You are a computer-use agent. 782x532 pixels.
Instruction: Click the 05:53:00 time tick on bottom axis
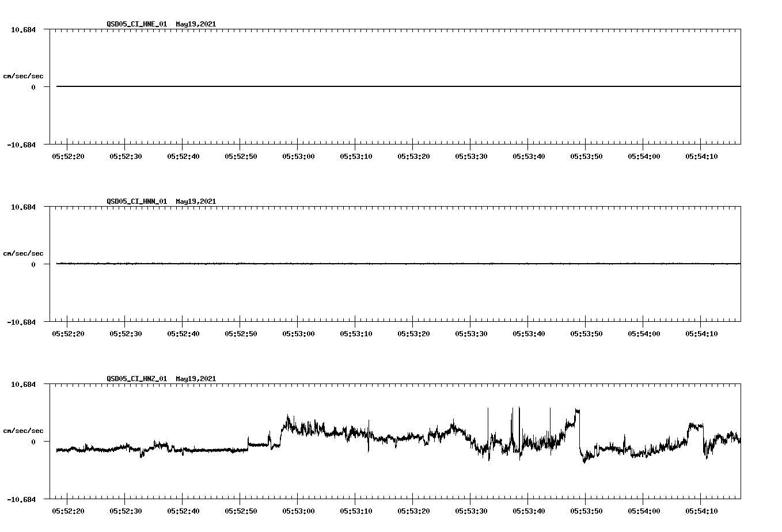(298, 510)
